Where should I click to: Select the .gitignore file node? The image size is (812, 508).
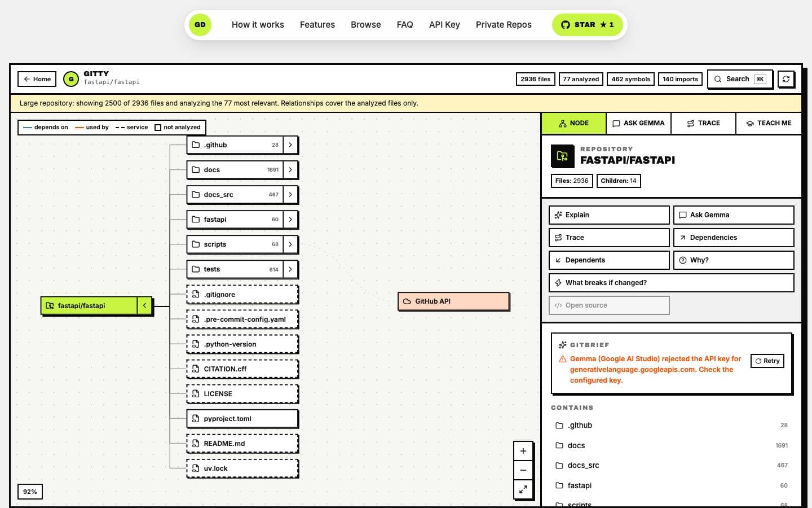(242, 295)
